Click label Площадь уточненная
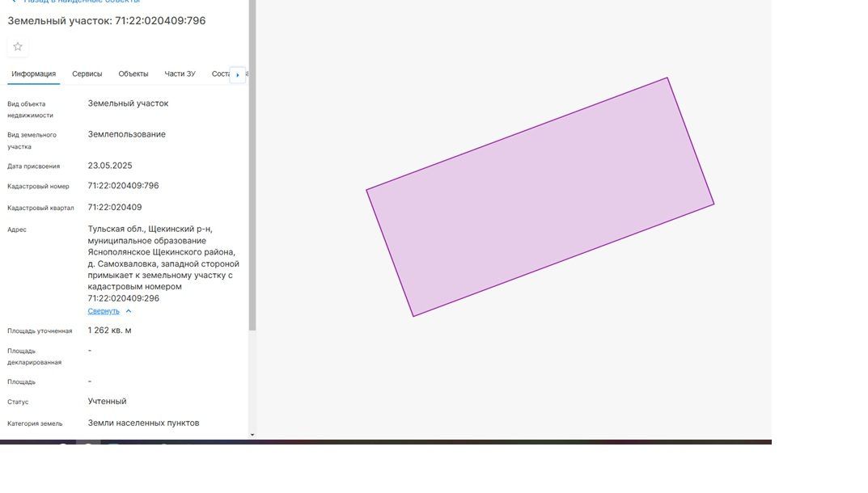 40,331
